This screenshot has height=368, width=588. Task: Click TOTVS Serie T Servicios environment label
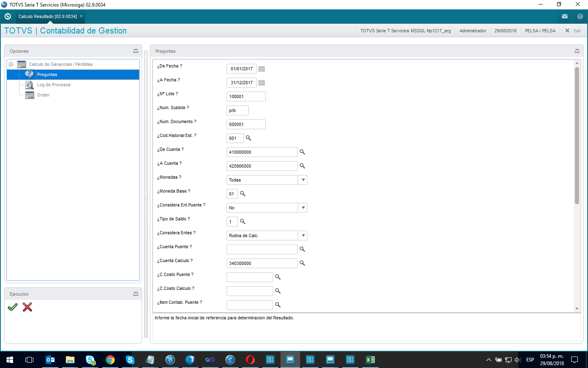pos(405,31)
